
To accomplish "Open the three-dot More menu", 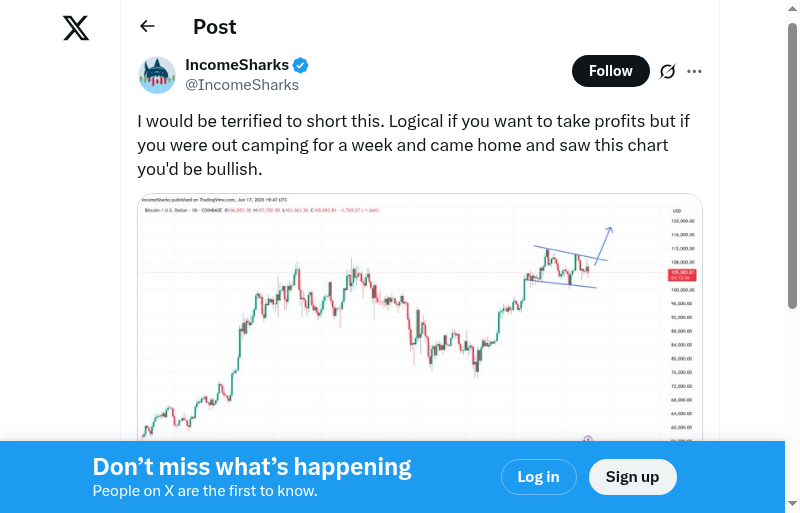I will point(695,71).
